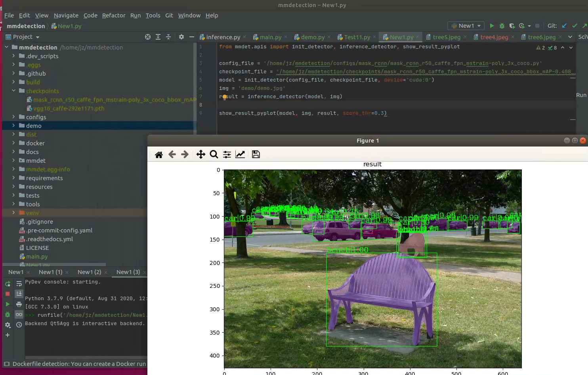The height and width of the screenshot is (375, 588).
Task: Click the Git update project blue arrow
Action: 564,26
